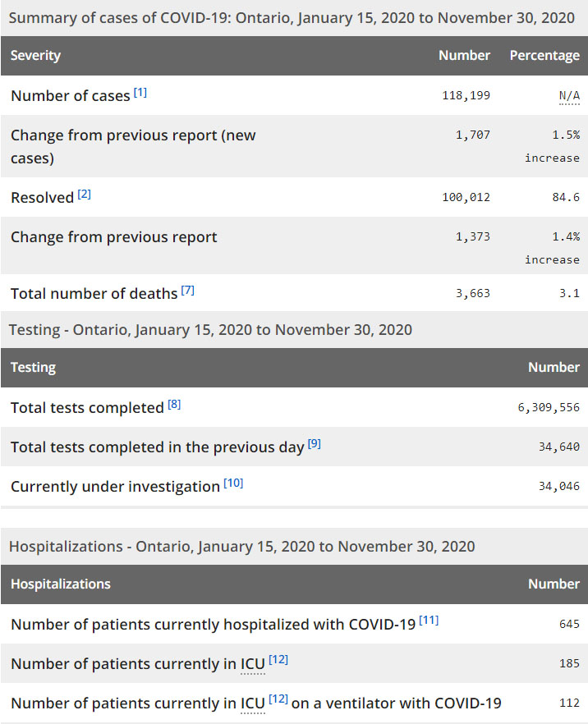The width and height of the screenshot is (588, 724).
Task: Follow footnote 8 on Total tests completed
Action: (174, 405)
